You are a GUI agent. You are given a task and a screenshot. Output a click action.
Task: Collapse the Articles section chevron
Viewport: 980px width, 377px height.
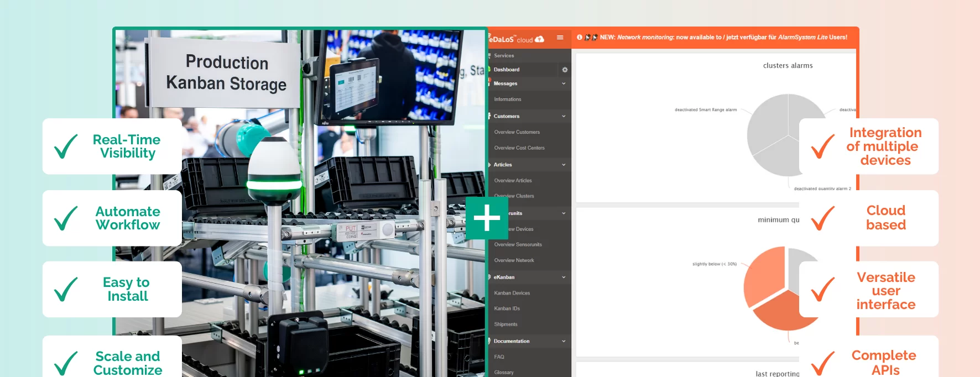pyautogui.click(x=564, y=165)
